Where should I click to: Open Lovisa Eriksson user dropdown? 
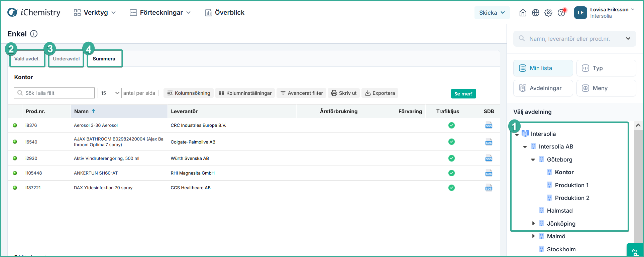[x=612, y=13]
